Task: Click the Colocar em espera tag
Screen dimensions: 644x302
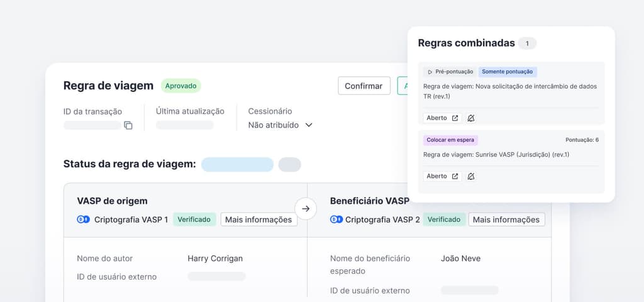Action: point(450,140)
